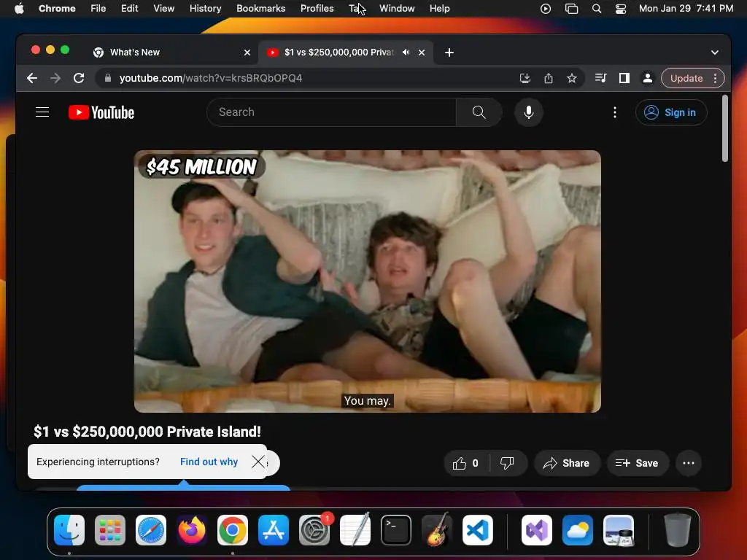747x560 pixels.
Task: Dislike the video with thumbs down
Action: [507, 463]
